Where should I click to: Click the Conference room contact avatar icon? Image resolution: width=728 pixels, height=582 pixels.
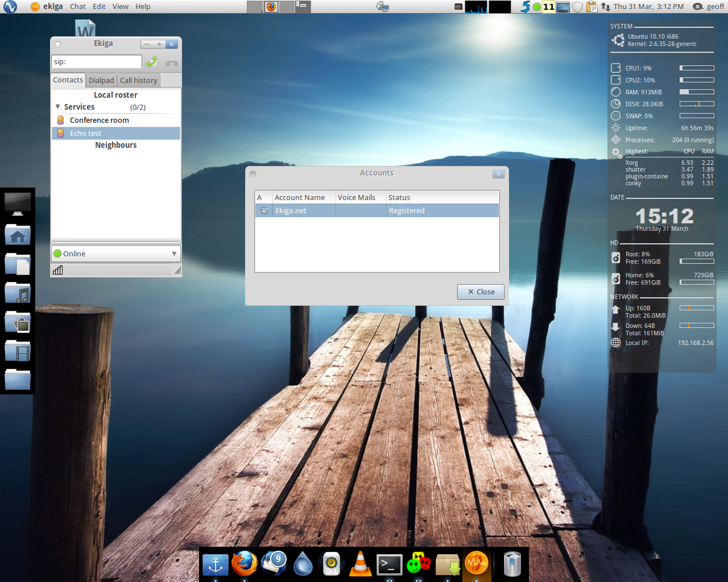pos(60,120)
